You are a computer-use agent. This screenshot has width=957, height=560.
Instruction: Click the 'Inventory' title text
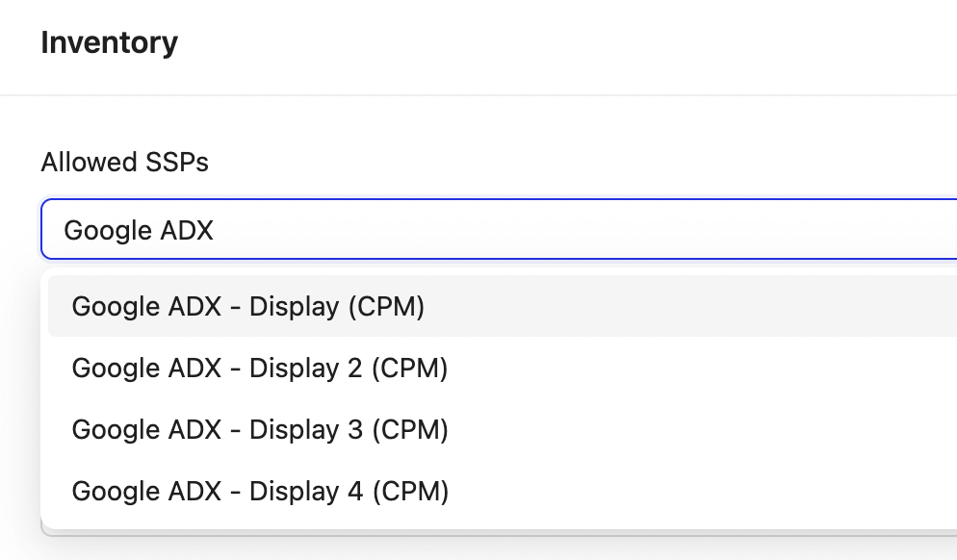tap(109, 43)
